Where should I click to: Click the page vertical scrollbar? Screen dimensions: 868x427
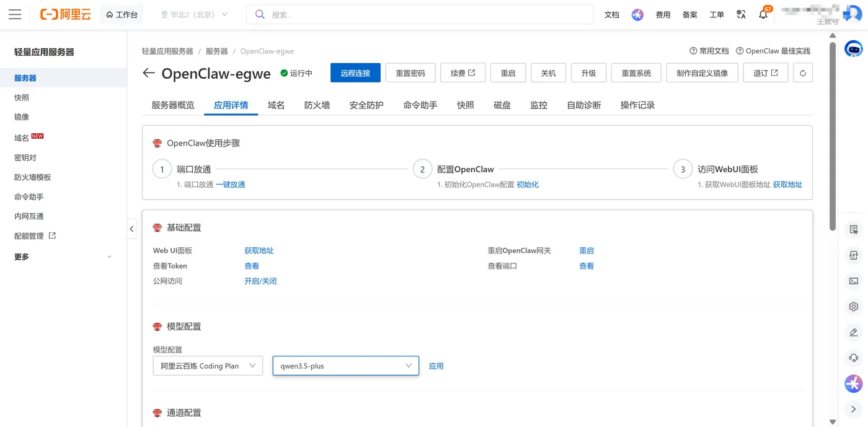833,138
